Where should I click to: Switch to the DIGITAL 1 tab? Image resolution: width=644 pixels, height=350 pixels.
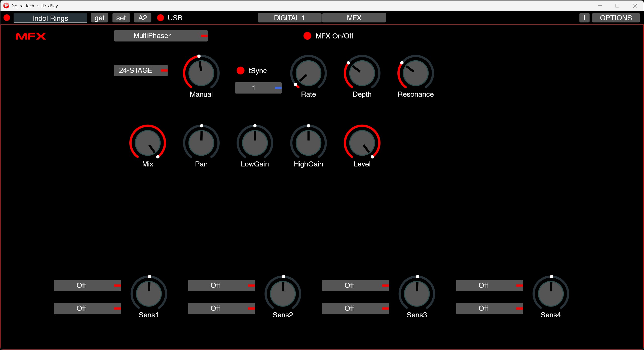[x=289, y=18]
